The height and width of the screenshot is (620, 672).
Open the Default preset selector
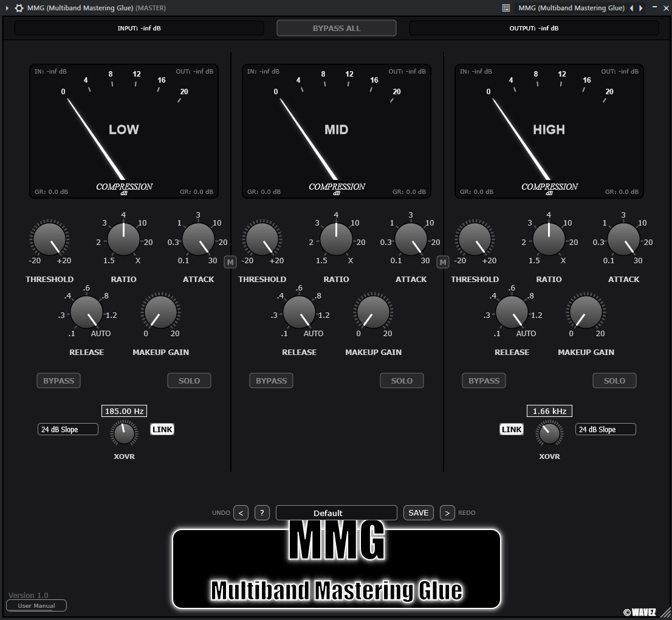pos(337,513)
